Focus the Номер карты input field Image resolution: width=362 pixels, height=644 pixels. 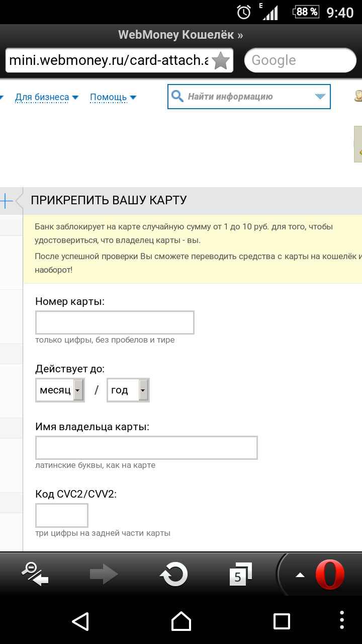tap(115, 323)
